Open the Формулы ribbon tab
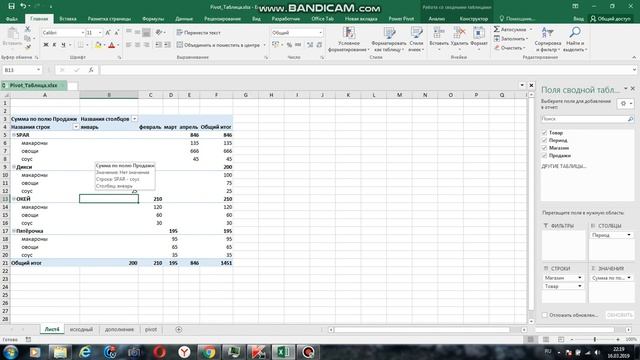640x360 pixels. [153, 19]
